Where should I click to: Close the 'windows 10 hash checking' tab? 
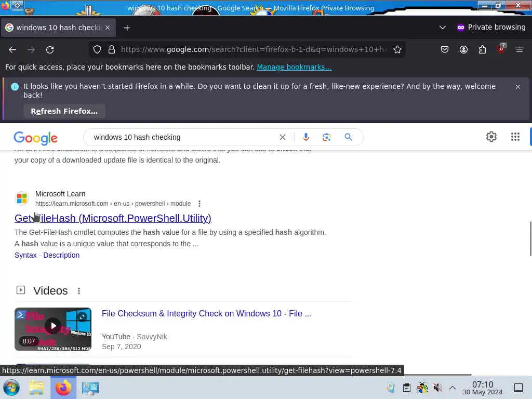pos(108,28)
